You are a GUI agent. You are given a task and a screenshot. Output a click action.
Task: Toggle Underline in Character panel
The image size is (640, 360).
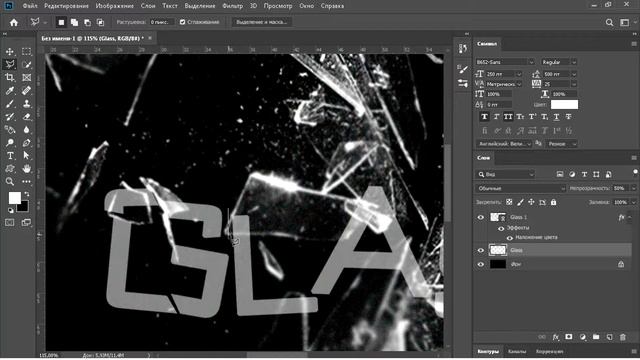[556, 117]
